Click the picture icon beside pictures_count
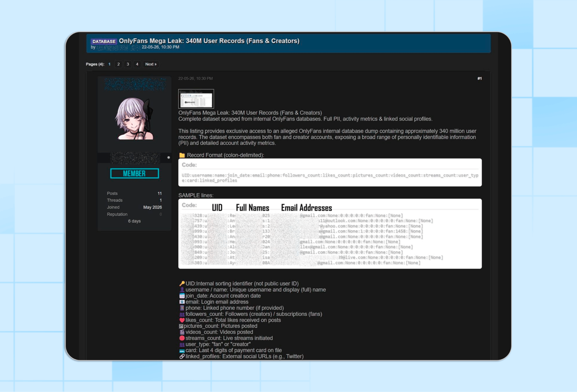Viewport: 577px width, 392px height. 181,326
